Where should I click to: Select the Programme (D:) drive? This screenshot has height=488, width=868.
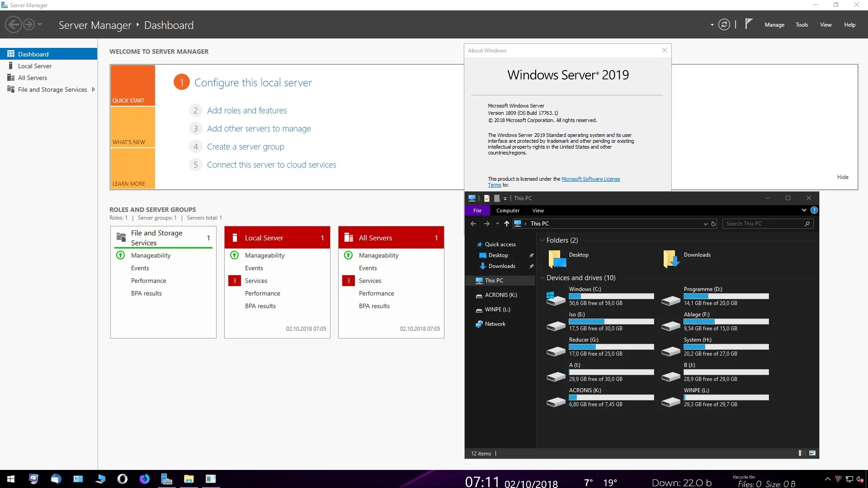coord(715,296)
